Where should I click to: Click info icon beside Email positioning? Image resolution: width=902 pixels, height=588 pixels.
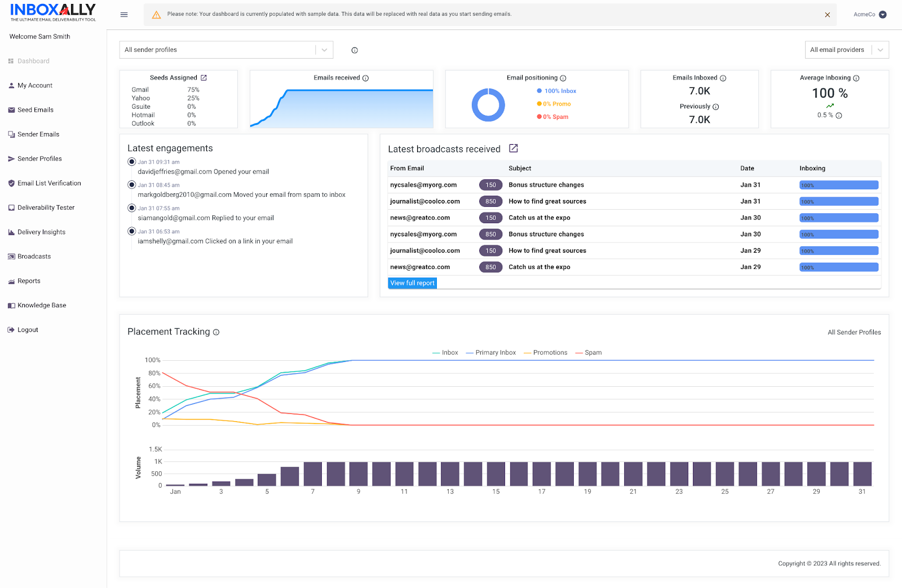563,78
